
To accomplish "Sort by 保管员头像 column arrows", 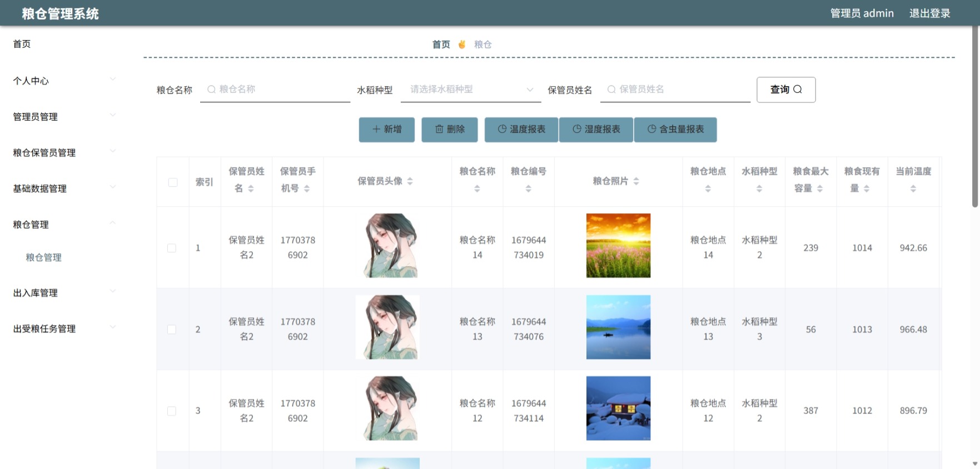I will pyautogui.click(x=410, y=181).
